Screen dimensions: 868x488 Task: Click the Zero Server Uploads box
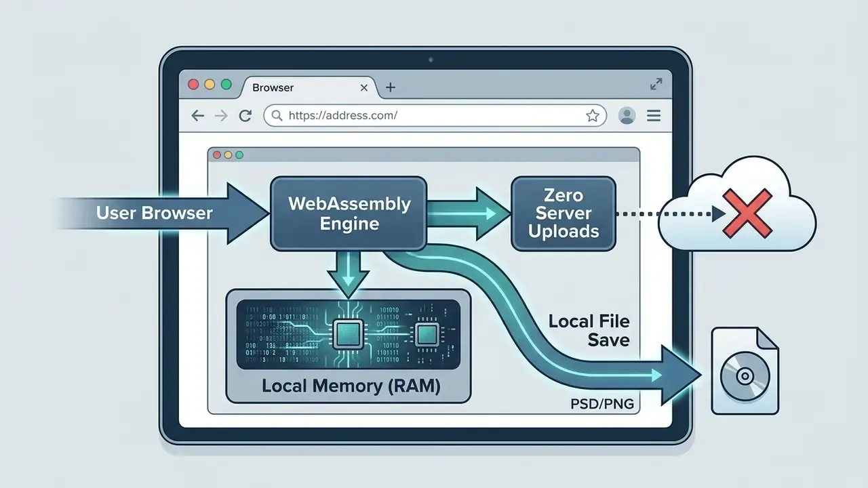pyautogui.click(x=564, y=213)
